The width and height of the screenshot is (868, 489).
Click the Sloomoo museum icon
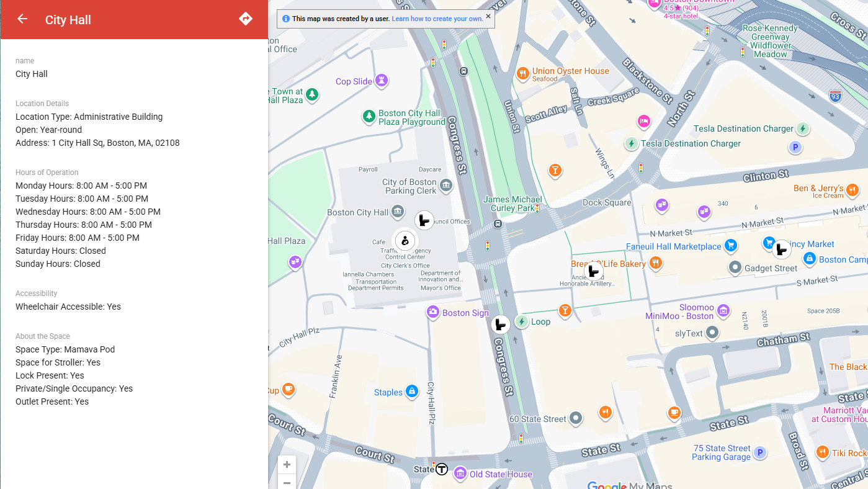(x=723, y=310)
